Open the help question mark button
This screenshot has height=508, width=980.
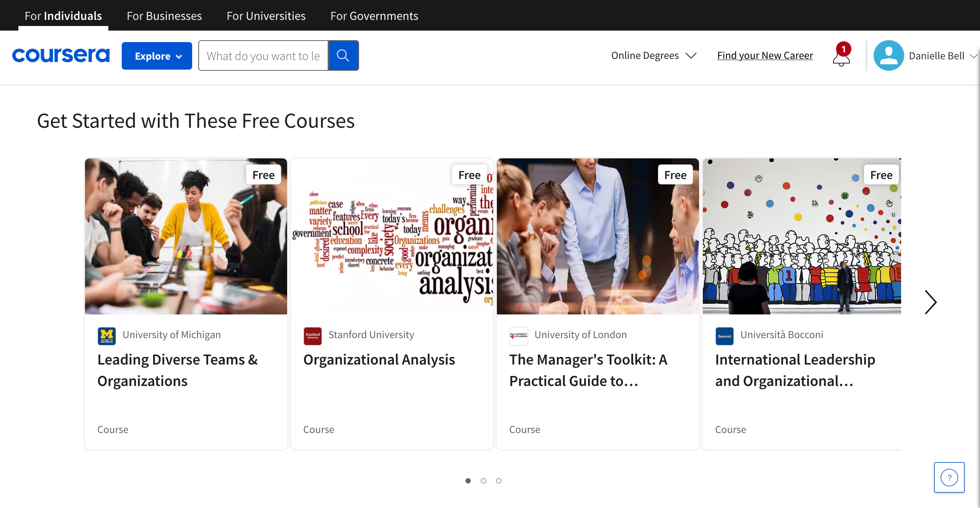[x=949, y=477]
